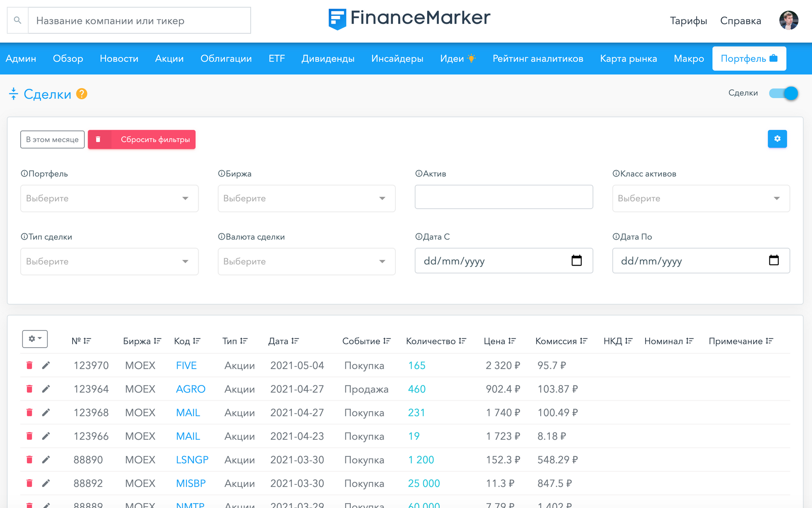Screen dimensions: 812x508
Task: Focus the Актив filter input
Action: (504, 197)
